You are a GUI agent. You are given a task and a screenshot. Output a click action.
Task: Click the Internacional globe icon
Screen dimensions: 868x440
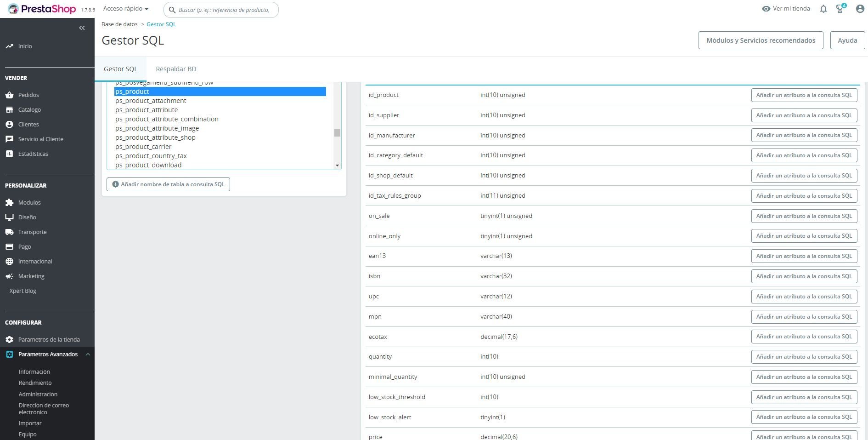[x=9, y=262]
